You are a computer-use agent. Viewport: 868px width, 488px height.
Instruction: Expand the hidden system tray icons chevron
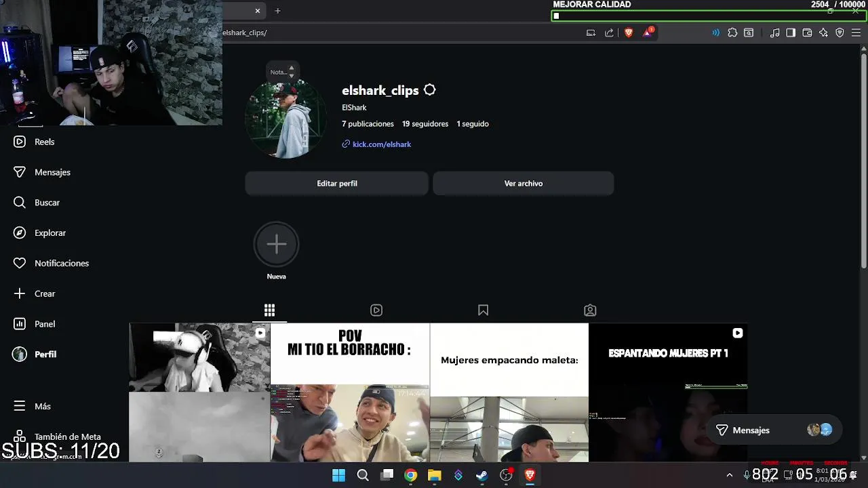click(x=730, y=475)
